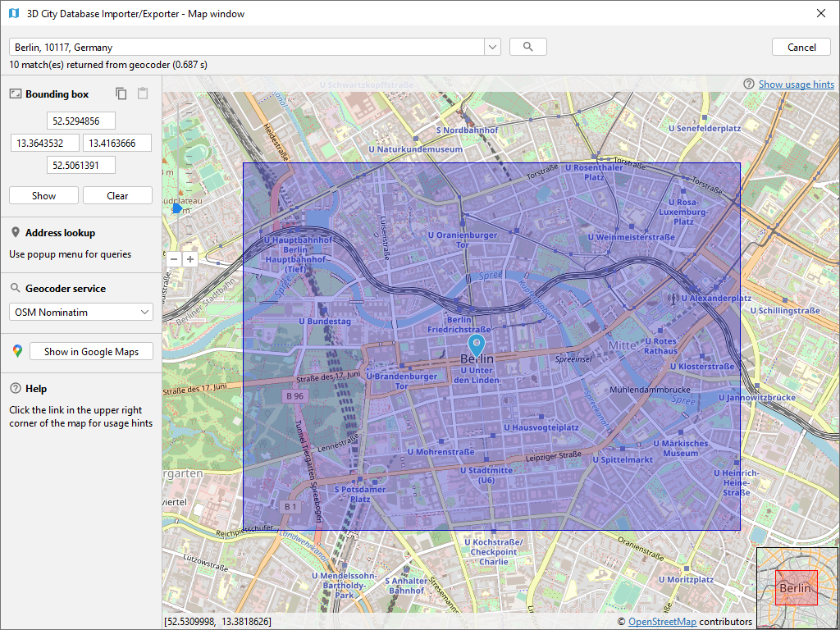Screen dimensions: 840x630
Task: Click the north latitude field 52.5294856
Action: (81, 121)
